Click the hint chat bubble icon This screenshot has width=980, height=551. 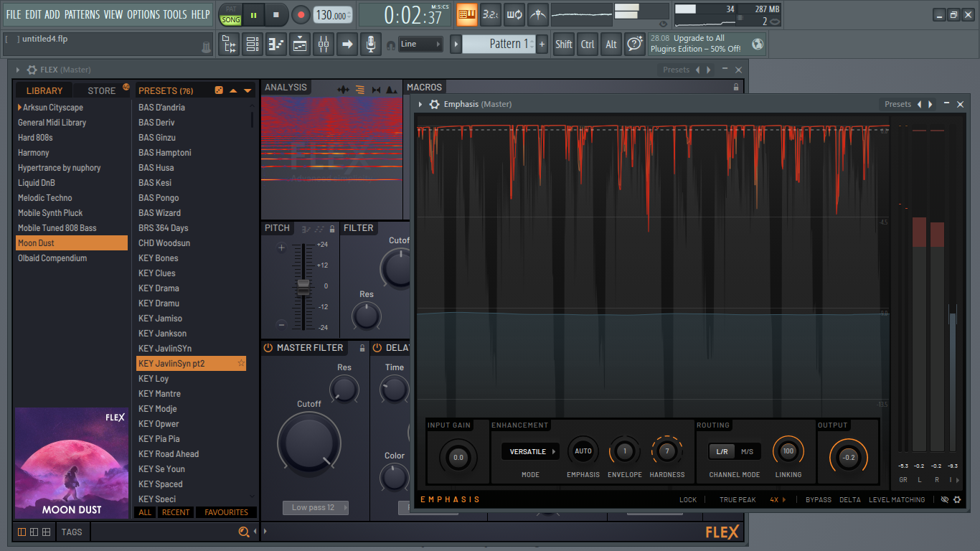click(635, 44)
